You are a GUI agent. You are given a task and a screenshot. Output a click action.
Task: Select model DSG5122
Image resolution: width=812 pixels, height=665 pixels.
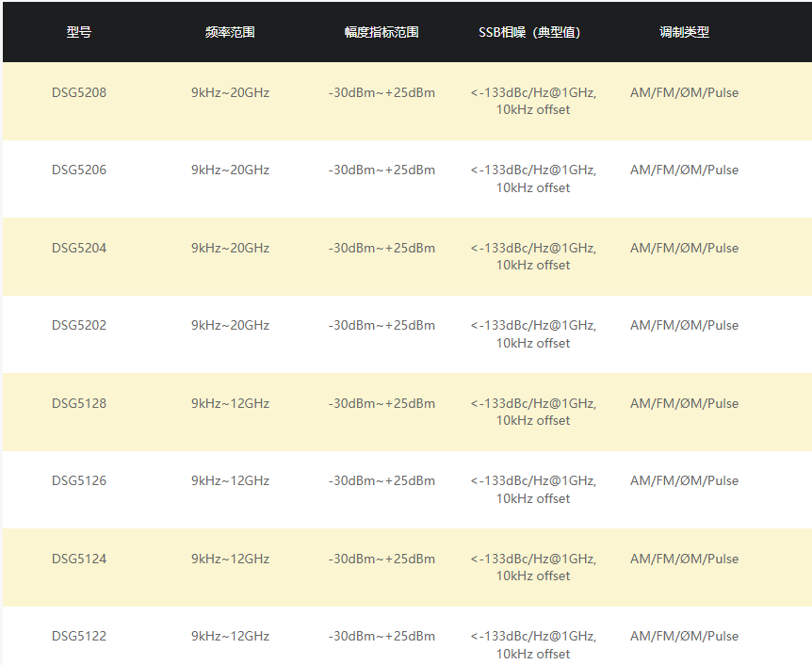pos(79,636)
